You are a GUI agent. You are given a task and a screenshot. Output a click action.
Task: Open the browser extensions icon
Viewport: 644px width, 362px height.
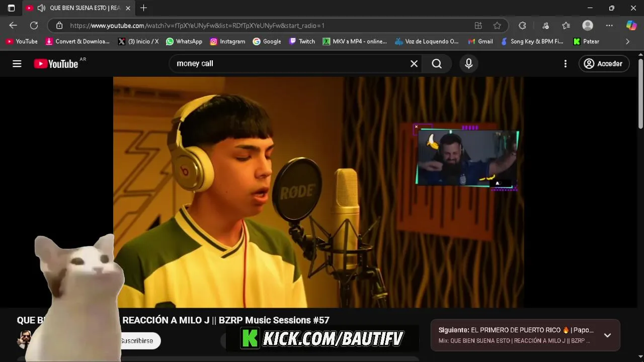(x=522, y=25)
